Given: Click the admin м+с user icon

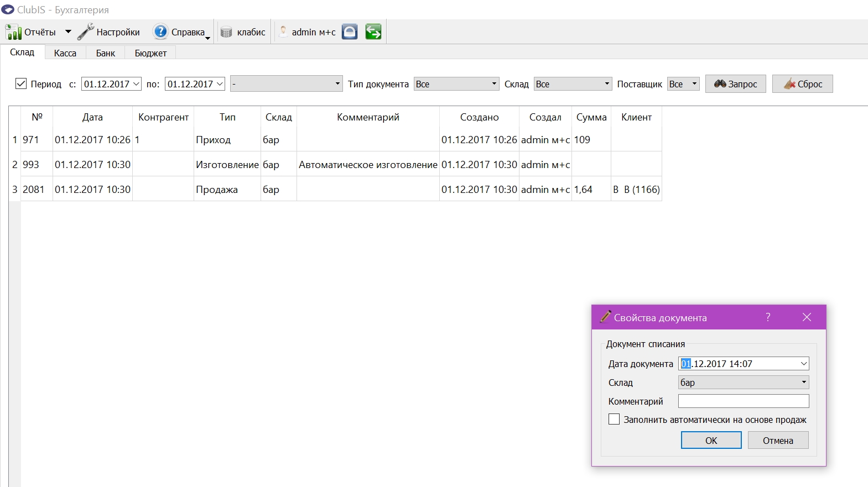Looking at the screenshot, I should 283,32.
